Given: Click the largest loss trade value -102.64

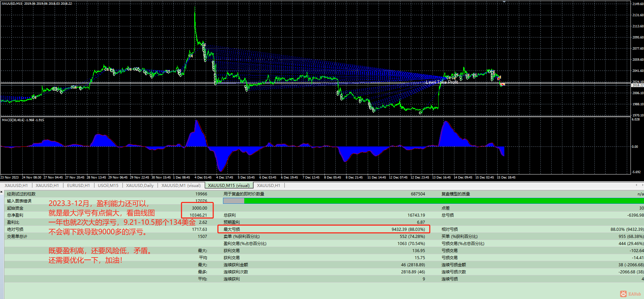Looking at the screenshot, I should [637, 251].
